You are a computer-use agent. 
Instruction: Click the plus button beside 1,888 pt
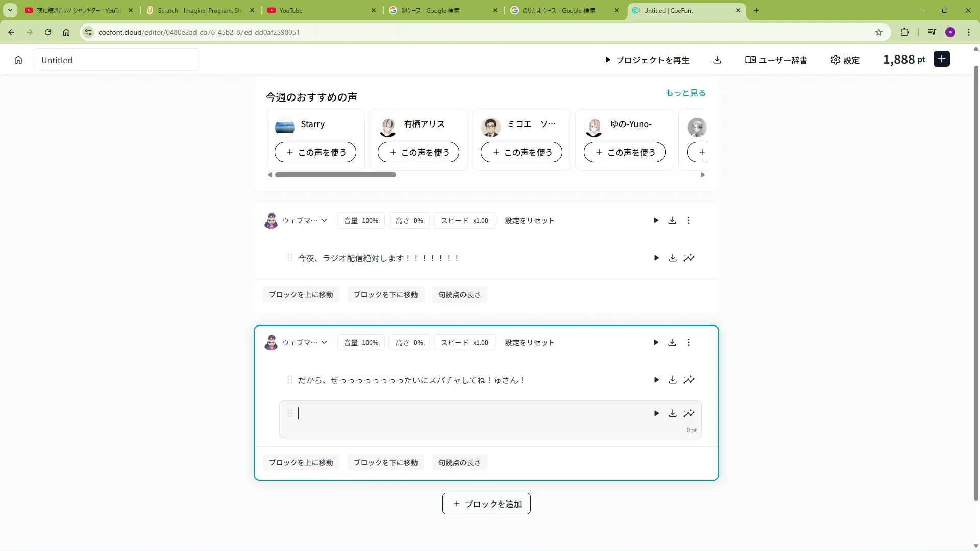coord(942,59)
